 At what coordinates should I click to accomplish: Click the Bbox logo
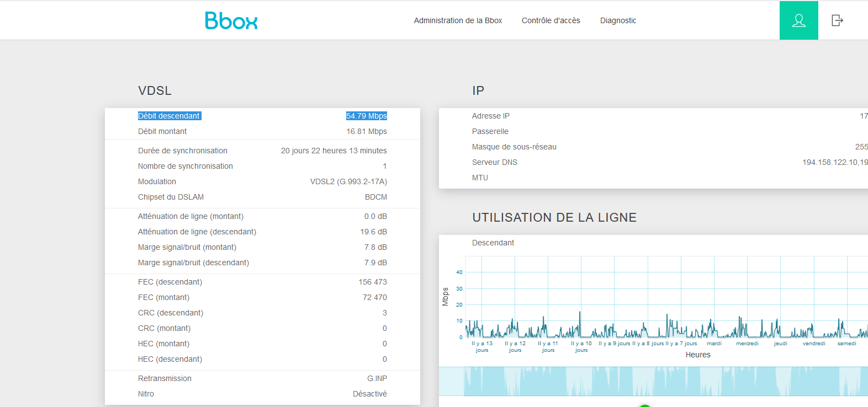(231, 20)
